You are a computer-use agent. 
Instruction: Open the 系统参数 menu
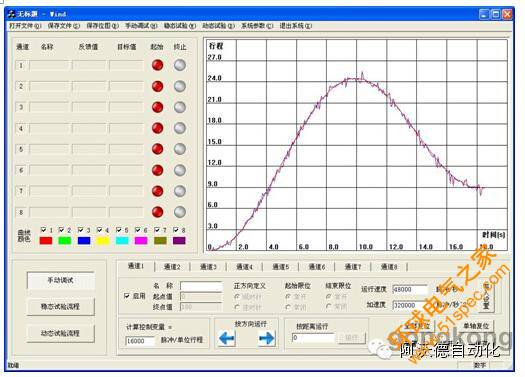(257, 26)
